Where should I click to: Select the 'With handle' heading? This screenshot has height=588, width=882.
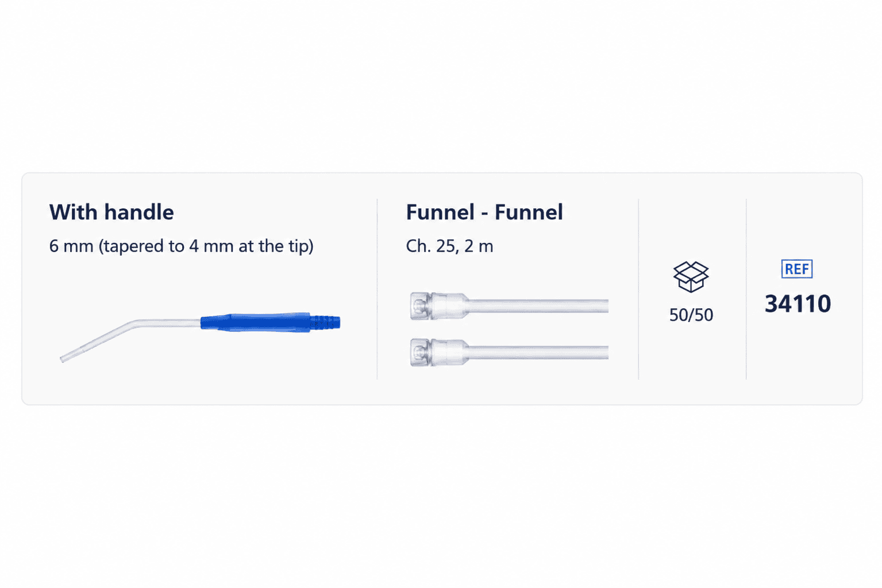click(x=111, y=212)
